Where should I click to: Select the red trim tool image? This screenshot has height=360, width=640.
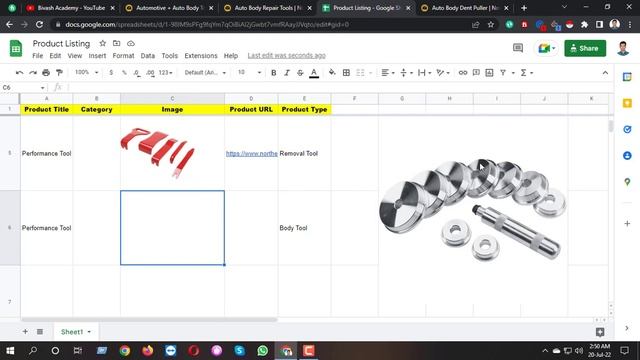click(x=158, y=152)
